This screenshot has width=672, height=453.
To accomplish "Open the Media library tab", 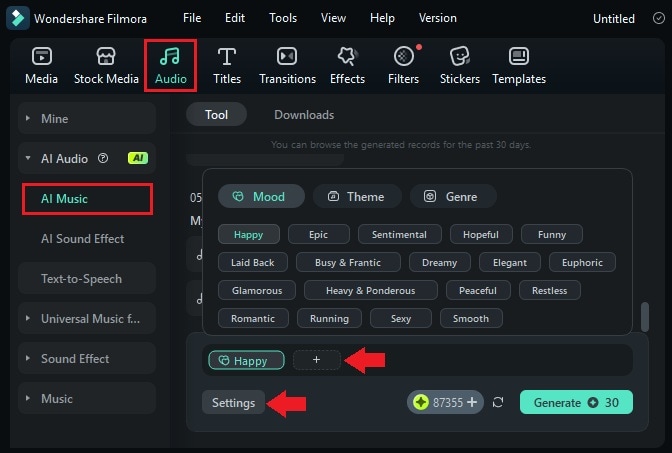I will [x=42, y=66].
